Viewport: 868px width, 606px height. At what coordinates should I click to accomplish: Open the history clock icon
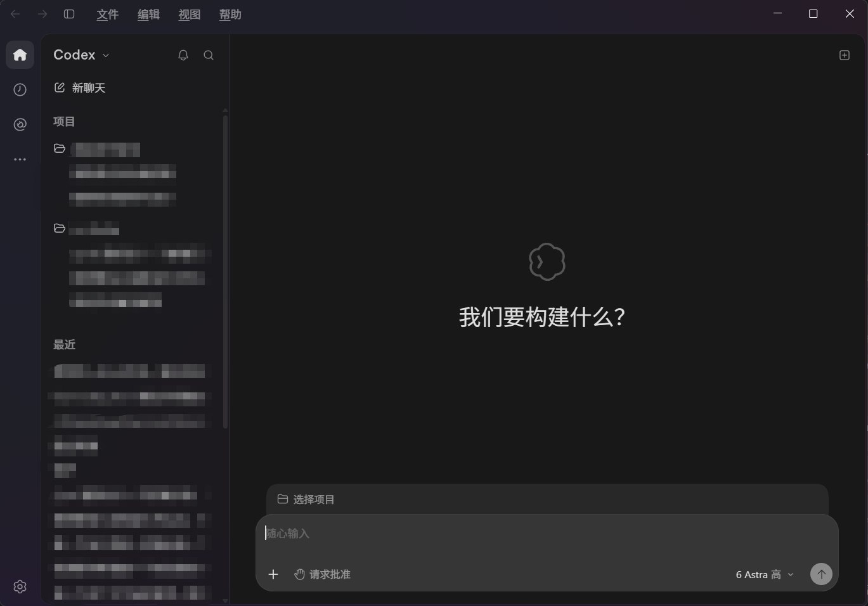[x=20, y=89]
